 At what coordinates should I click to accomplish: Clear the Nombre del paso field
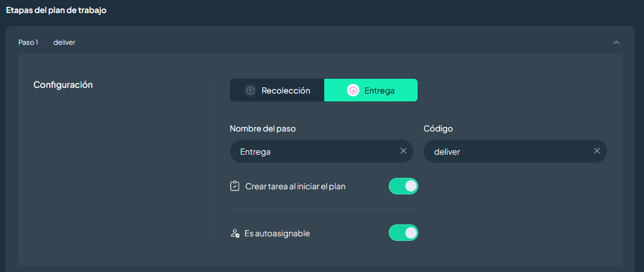tap(403, 151)
